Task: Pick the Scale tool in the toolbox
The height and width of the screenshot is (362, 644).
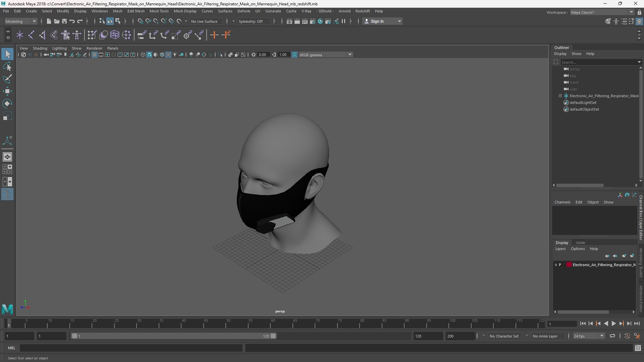Action: (x=7, y=116)
